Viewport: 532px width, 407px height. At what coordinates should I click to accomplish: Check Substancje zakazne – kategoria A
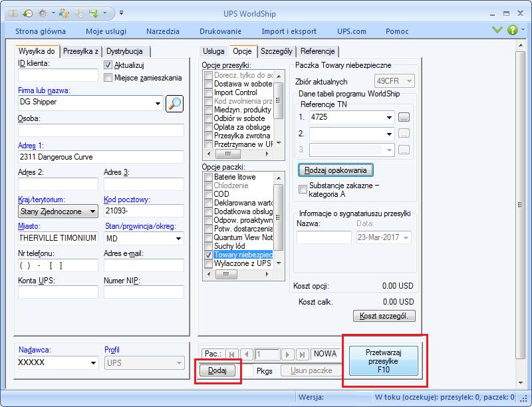(x=303, y=190)
